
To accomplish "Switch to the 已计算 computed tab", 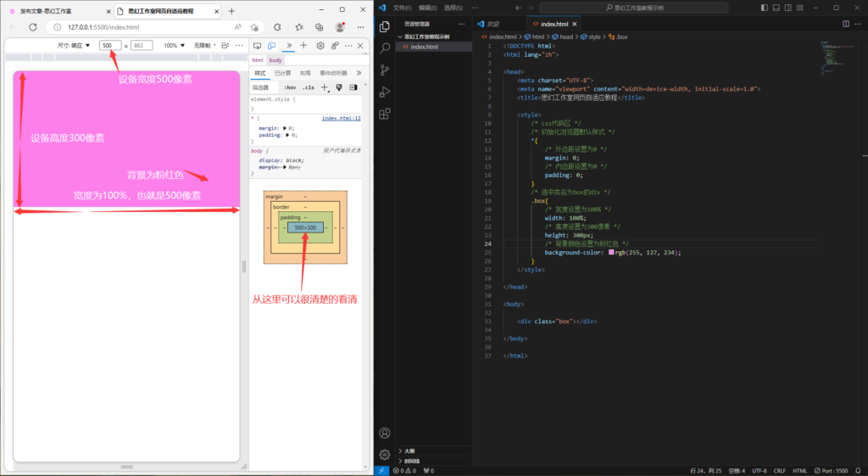I will coord(282,74).
